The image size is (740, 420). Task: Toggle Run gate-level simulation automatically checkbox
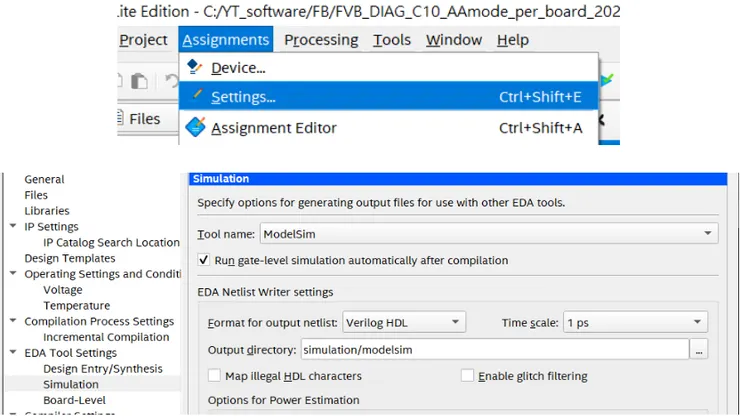click(204, 260)
